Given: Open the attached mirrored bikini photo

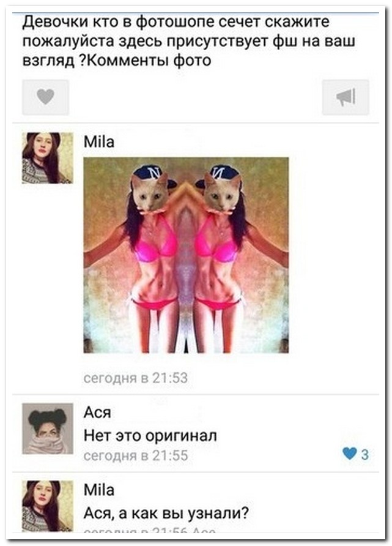Looking at the screenshot, I should coord(186,255).
